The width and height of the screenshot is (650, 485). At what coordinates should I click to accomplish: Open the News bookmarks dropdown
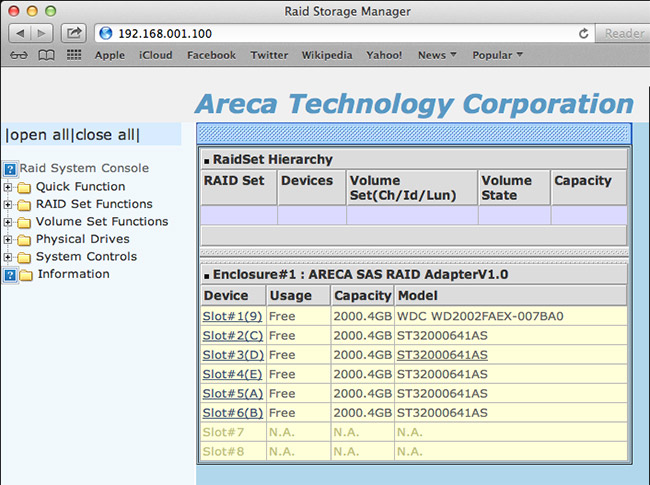pyautogui.click(x=437, y=55)
